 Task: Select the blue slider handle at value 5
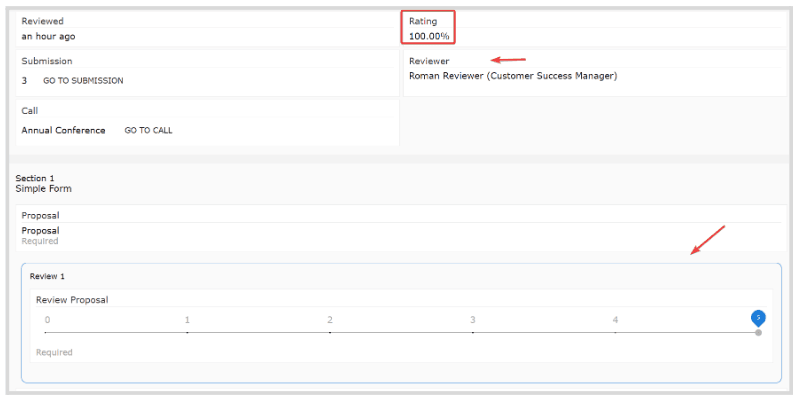pos(758,318)
